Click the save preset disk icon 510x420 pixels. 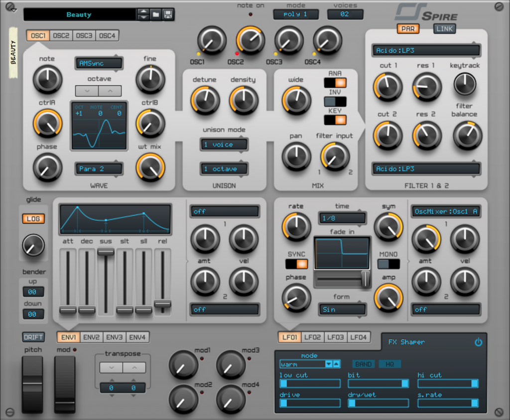167,14
